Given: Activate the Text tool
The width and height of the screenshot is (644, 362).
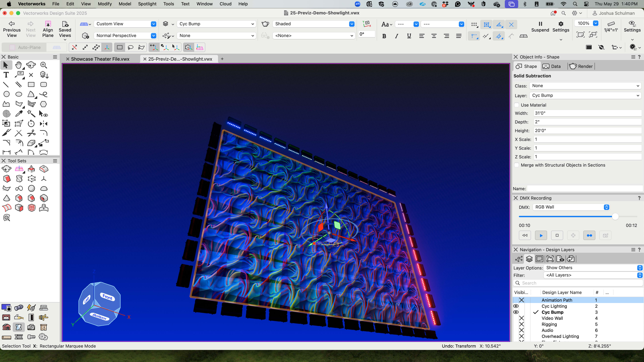Looking at the screenshot, I should [x=6, y=74].
